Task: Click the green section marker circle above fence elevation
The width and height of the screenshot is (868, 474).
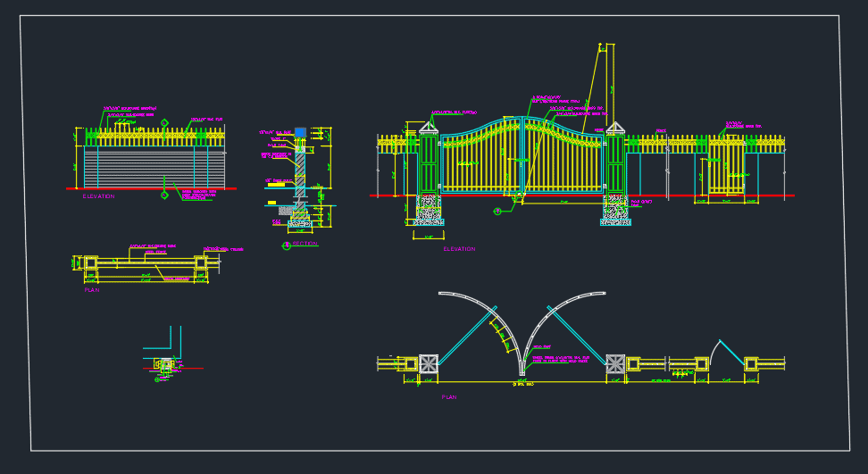Action: (x=164, y=123)
